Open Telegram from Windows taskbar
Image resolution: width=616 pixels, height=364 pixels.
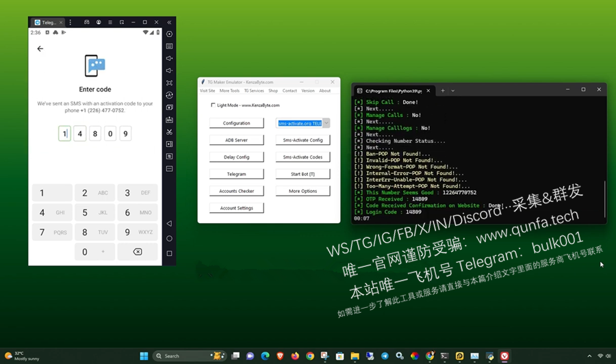(385, 356)
